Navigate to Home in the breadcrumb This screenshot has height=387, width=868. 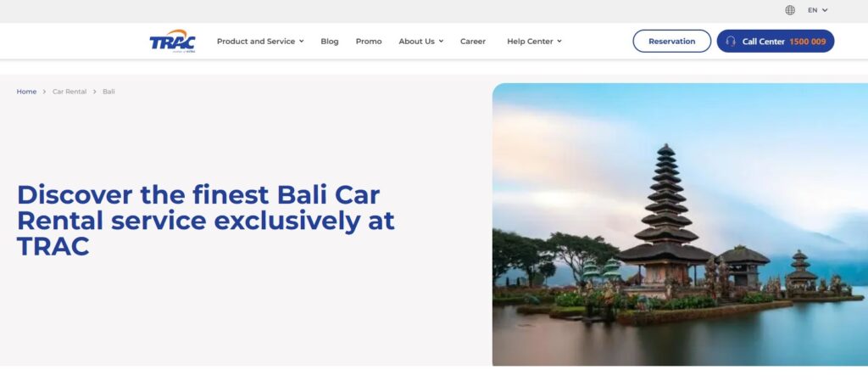26,92
